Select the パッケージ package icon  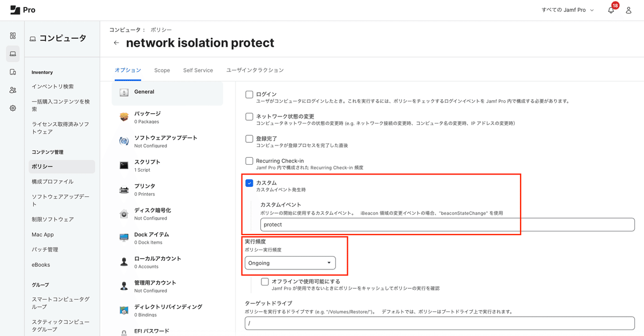(124, 117)
